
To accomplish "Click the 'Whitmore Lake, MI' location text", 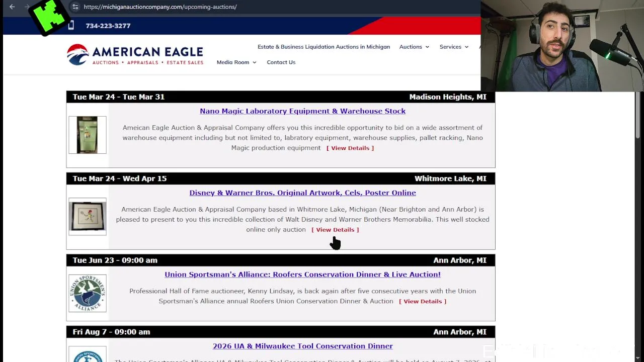I will [x=450, y=178].
